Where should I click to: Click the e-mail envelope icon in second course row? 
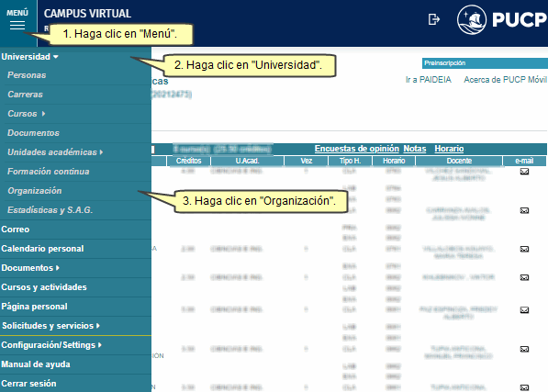[524, 210]
